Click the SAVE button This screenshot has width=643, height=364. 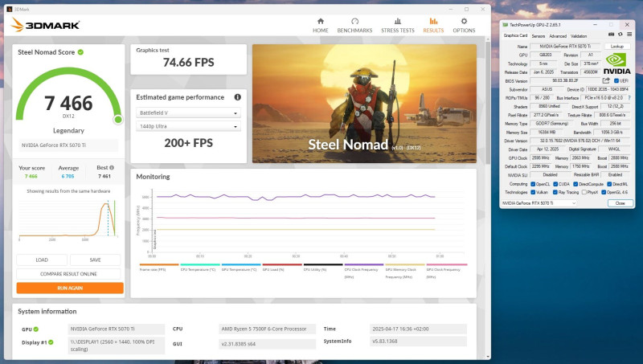click(95, 260)
